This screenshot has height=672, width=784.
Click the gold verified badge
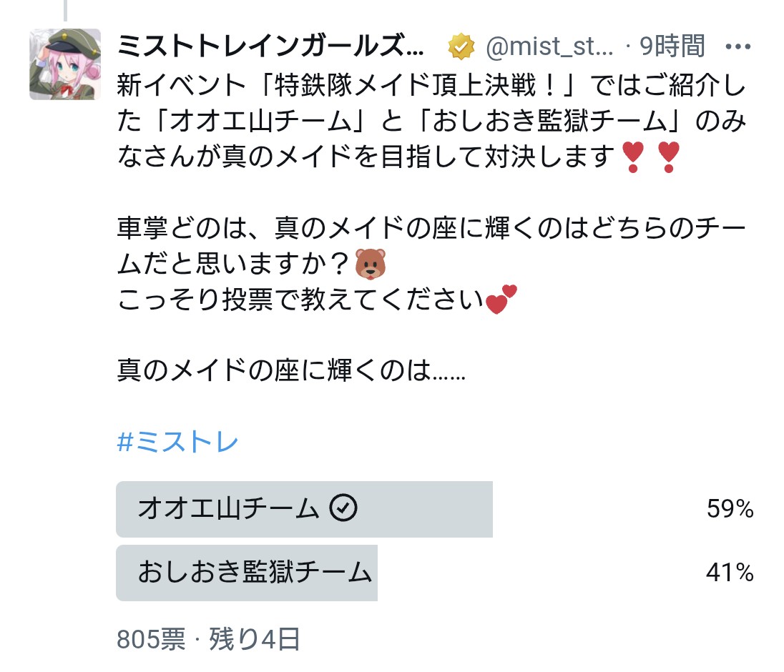pos(461,48)
